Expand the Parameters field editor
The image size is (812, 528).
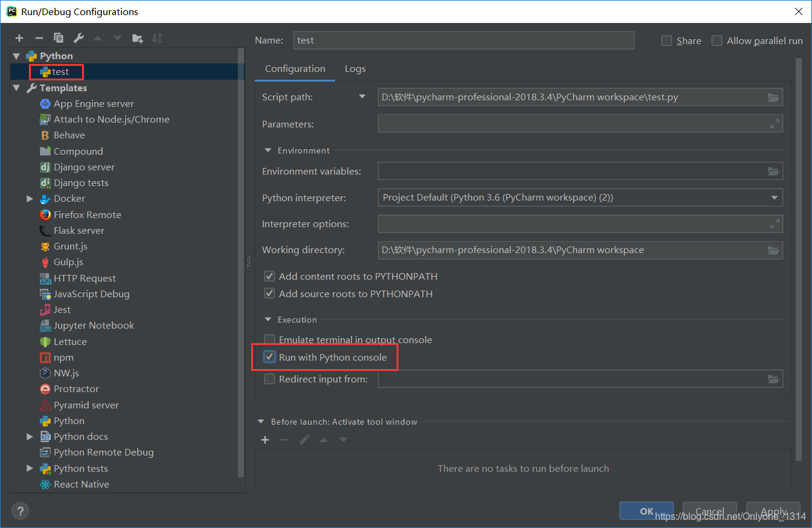point(775,124)
